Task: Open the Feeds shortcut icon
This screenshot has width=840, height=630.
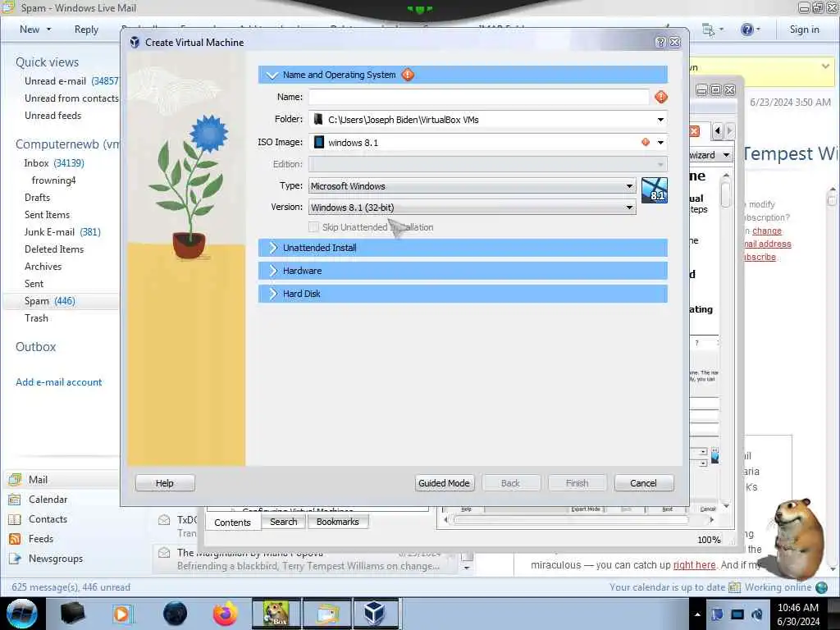Action: pyautogui.click(x=15, y=539)
